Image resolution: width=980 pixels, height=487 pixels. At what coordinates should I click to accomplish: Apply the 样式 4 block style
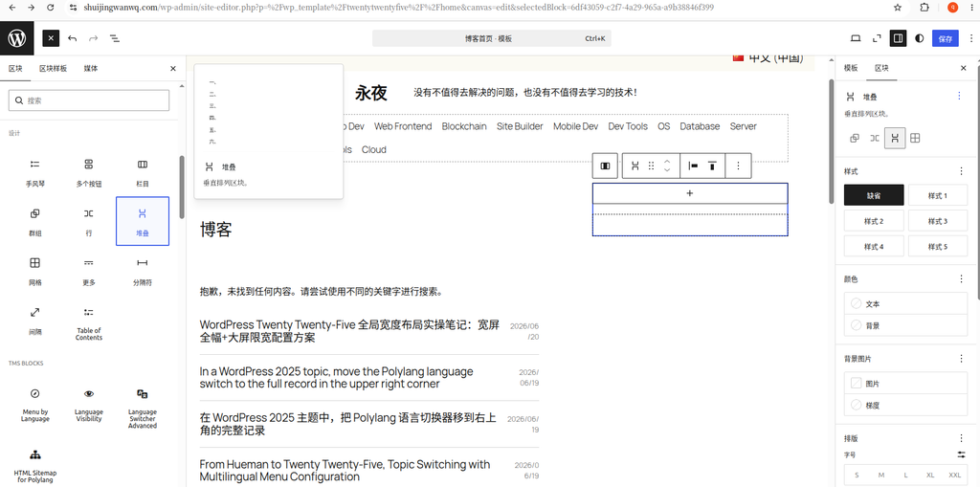[874, 246]
